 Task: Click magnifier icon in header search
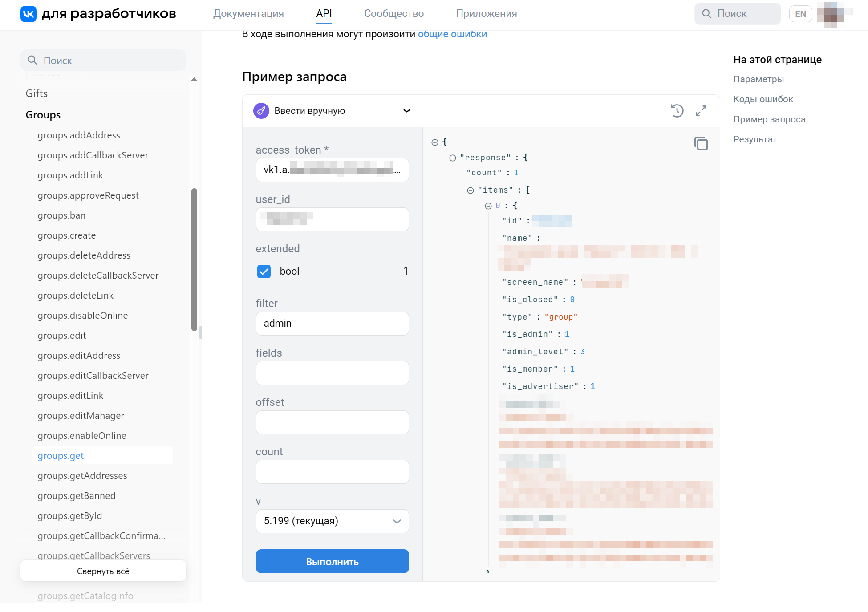[x=706, y=14]
